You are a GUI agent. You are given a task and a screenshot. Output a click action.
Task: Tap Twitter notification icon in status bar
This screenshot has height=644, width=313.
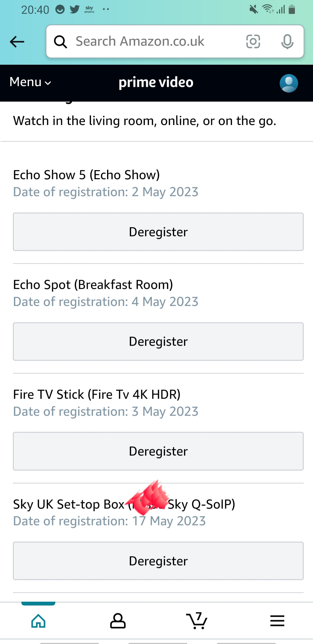pyautogui.click(x=75, y=9)
